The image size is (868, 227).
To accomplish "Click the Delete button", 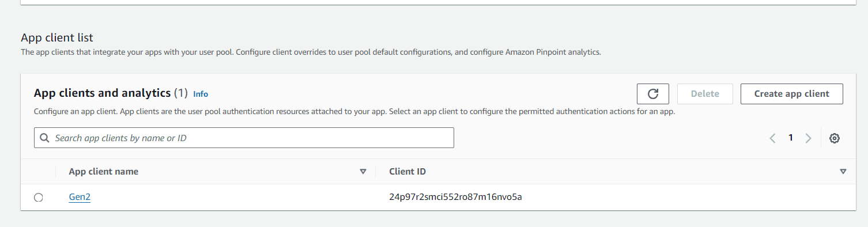I will pos(705,94).
